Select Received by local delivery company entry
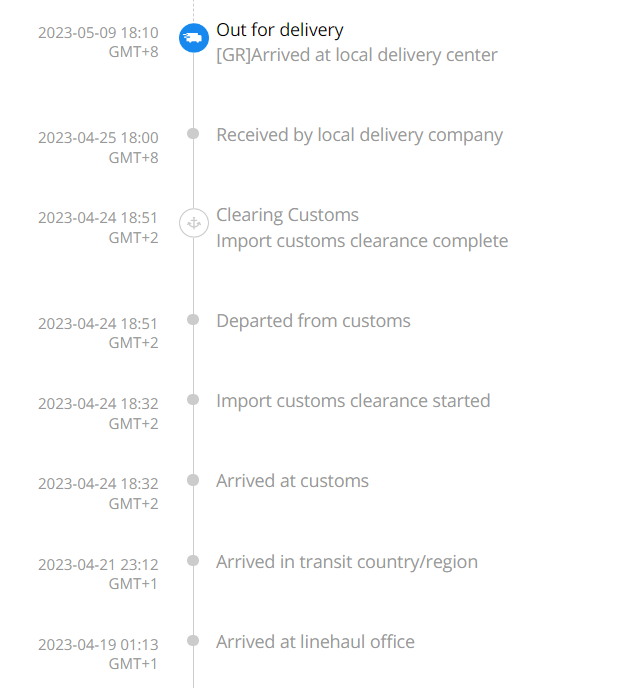The width and height of the screenshot is (638, 688). [359, 135]
